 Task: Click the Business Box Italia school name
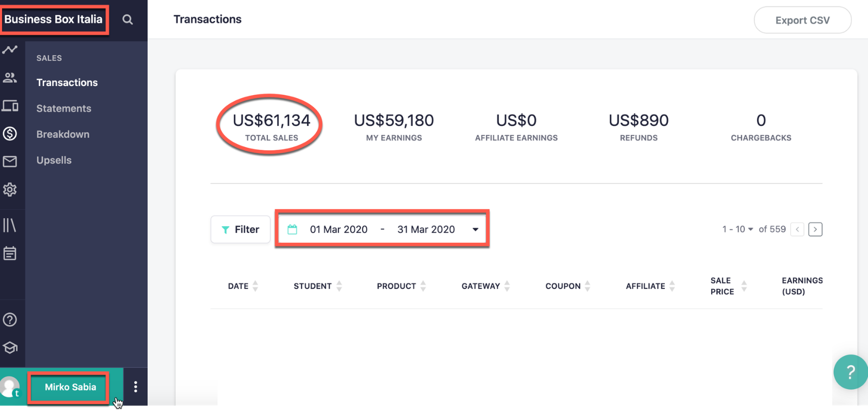[53, 19]
